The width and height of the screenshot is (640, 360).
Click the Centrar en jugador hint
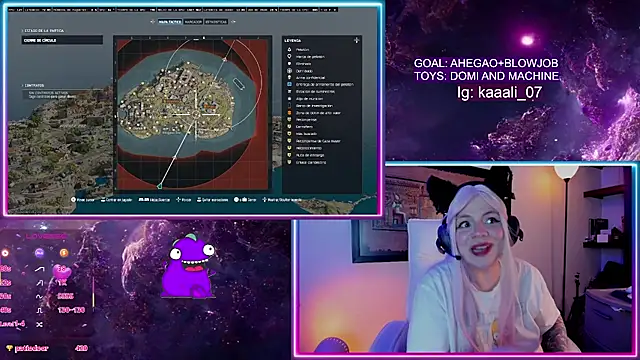tap(116, 200)
